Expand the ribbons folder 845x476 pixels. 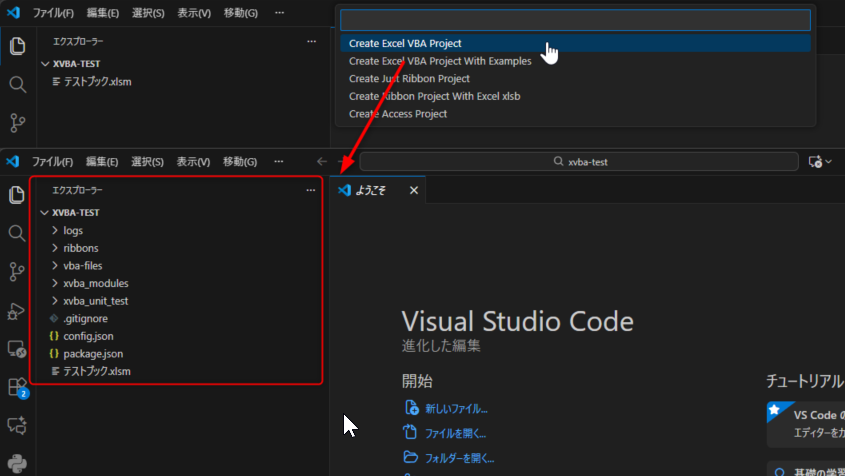pos(55,248)
